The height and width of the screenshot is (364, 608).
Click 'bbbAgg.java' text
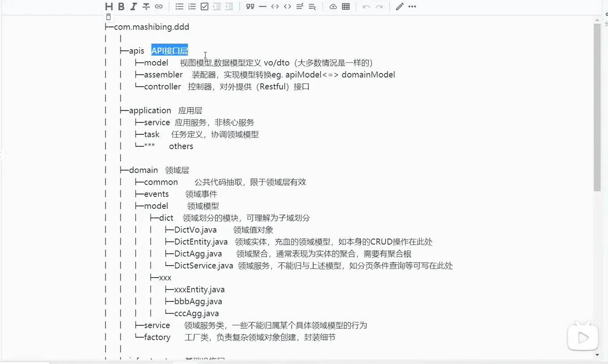click(x=198, y=301)
